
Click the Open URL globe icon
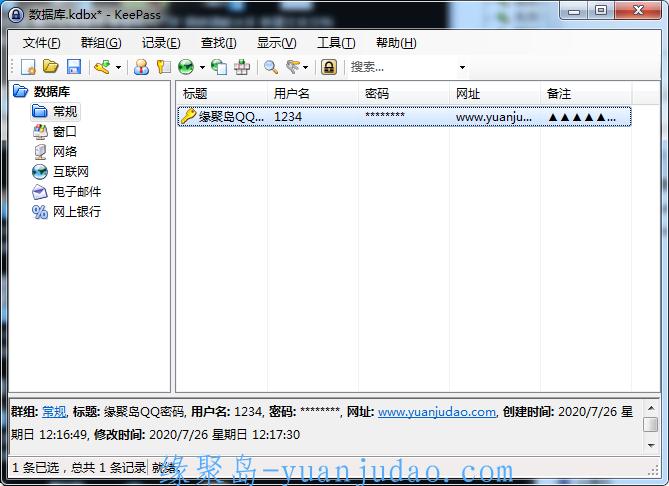click(186, 67)
